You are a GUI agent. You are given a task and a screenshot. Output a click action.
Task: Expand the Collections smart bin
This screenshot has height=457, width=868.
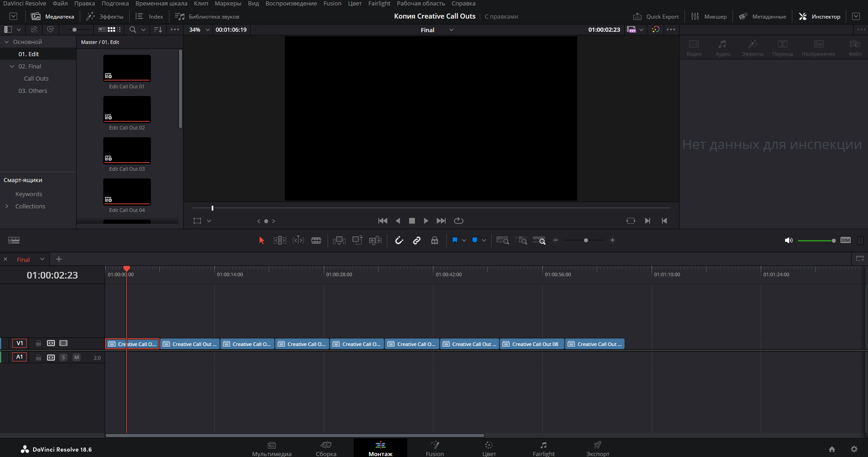tap(7, 206)
